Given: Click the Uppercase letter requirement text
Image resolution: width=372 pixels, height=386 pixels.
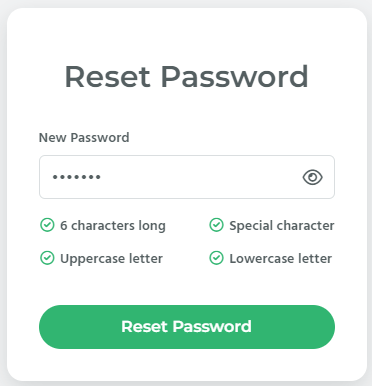Looking at the screenshot, I should click(111, 259).
